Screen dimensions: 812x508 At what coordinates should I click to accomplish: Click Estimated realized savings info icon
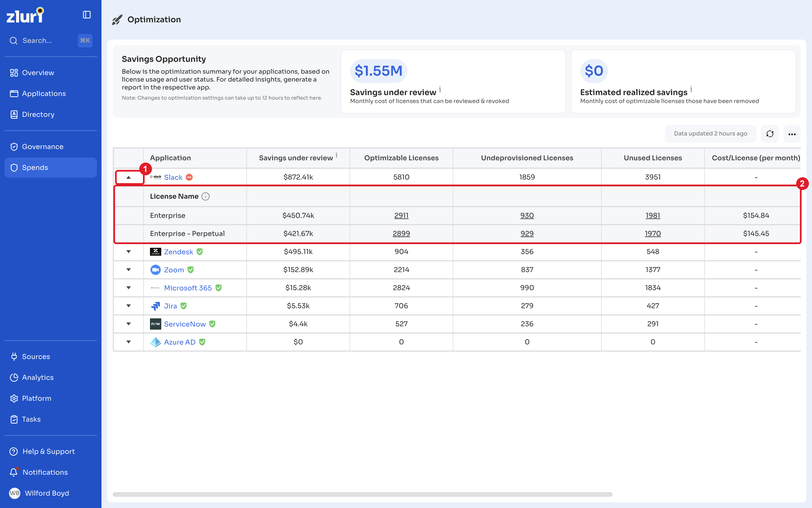click(691, 89)
